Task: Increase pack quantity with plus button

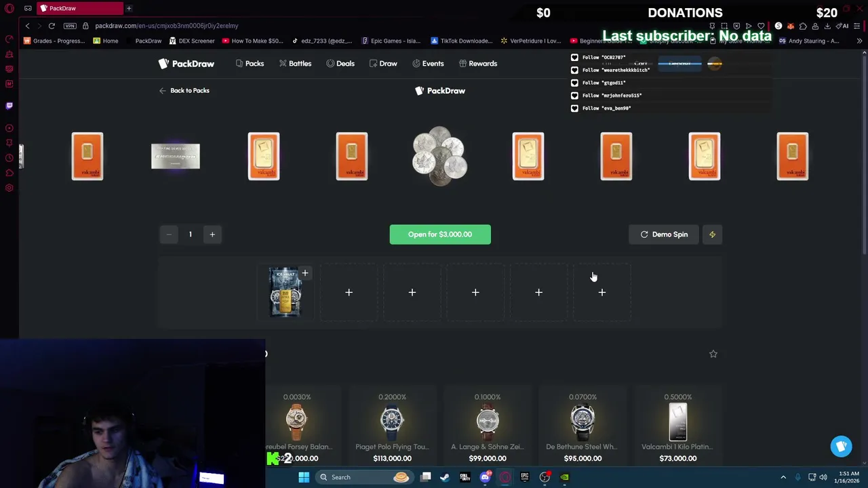Action: (x=212, y=235)
